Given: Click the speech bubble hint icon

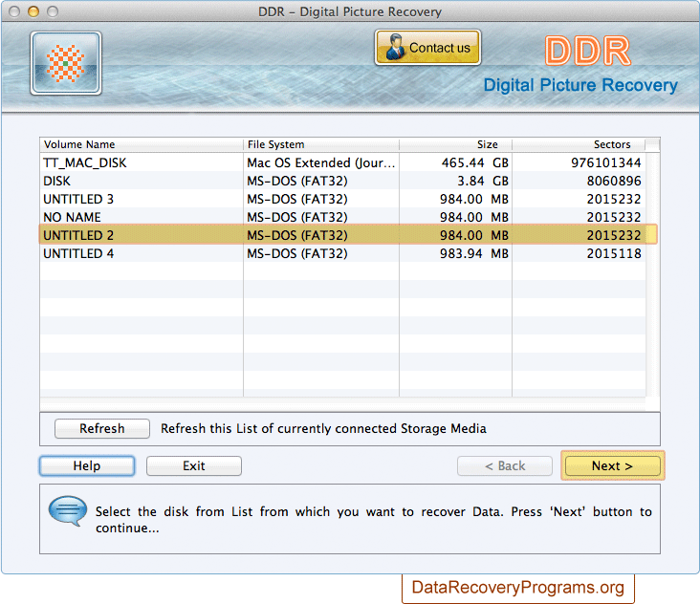Looking at the screenshot, I should pyautogui.click(x=67, y=510).
